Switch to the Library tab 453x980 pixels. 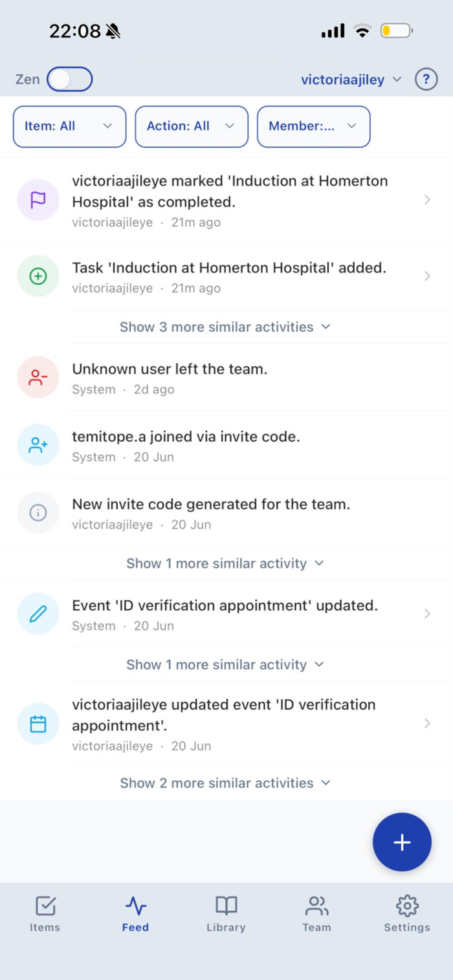226,913
